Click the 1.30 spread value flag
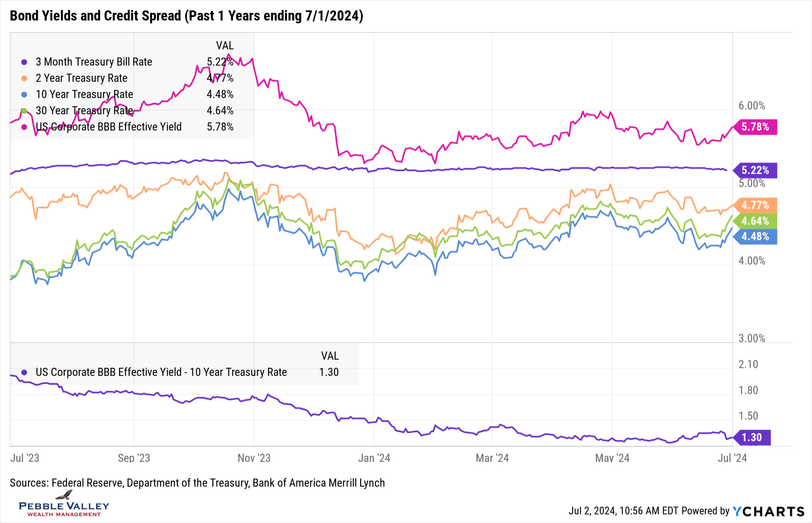 click(x=752, y=438)
